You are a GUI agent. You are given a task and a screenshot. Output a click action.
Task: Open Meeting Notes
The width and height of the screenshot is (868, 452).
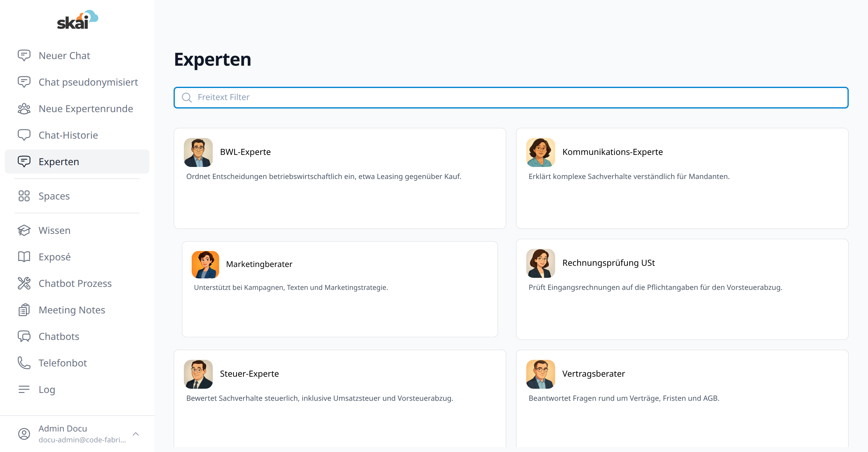tap(77, 310)
